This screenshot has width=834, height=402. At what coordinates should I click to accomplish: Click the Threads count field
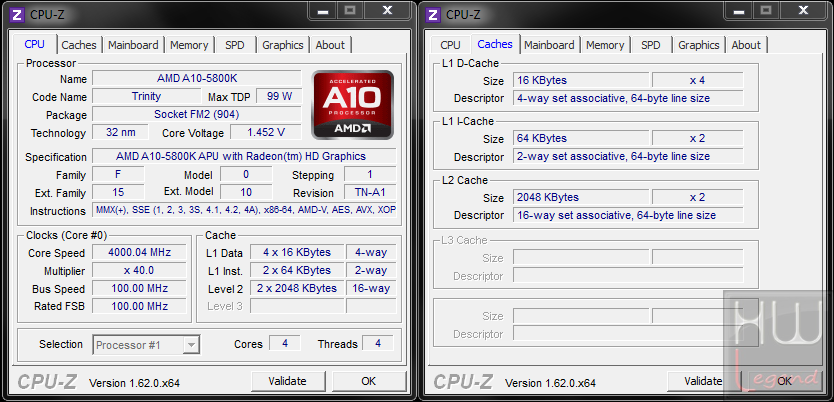pyautogui.click(x=378, y=344)
